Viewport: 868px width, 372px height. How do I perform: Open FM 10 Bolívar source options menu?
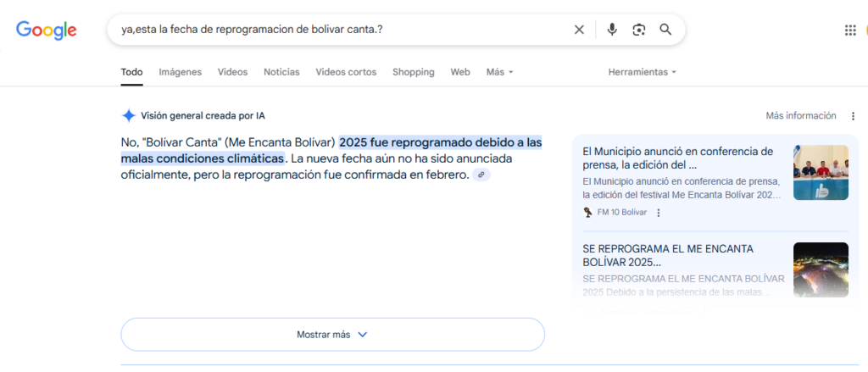658,213
